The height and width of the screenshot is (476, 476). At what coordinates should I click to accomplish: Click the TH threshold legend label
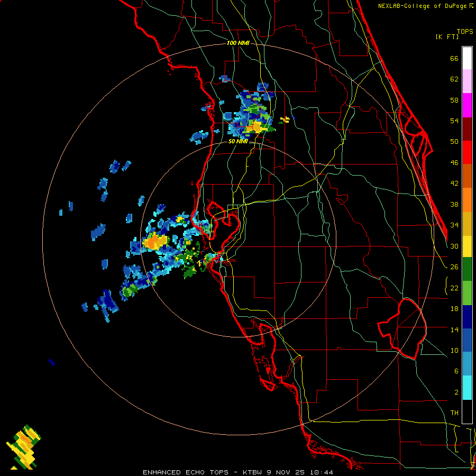coord(454,413)
